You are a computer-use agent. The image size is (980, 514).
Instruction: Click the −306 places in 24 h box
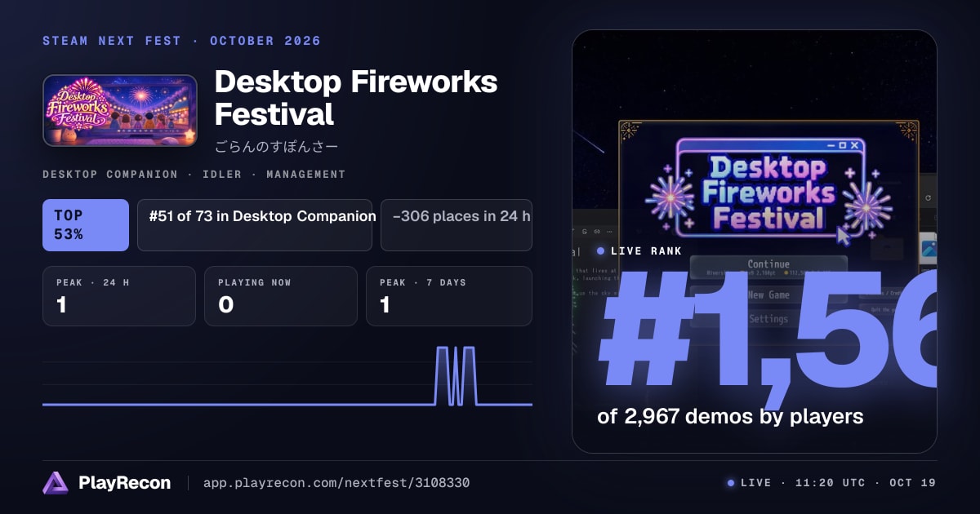point(457,225)
